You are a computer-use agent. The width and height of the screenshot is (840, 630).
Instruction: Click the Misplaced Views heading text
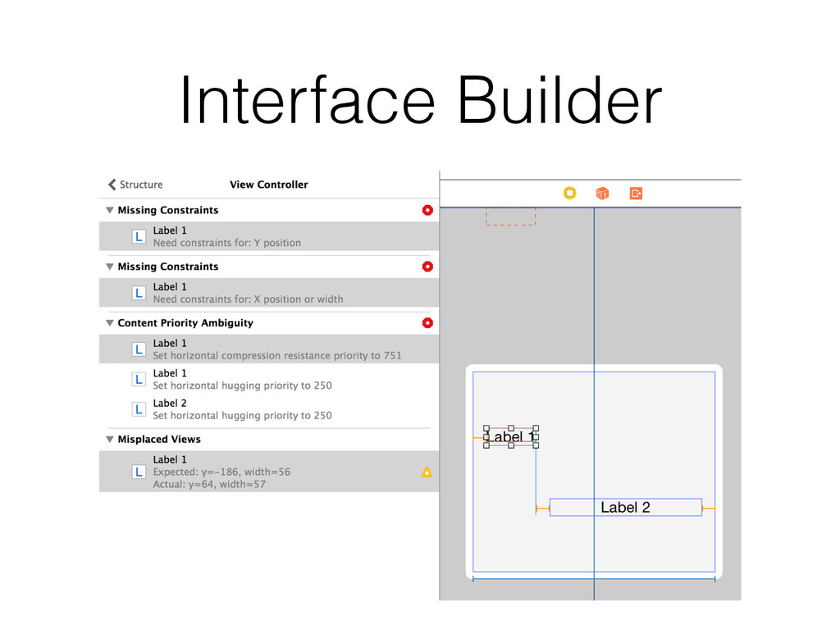pyautogui.click(x=159, y=439)
